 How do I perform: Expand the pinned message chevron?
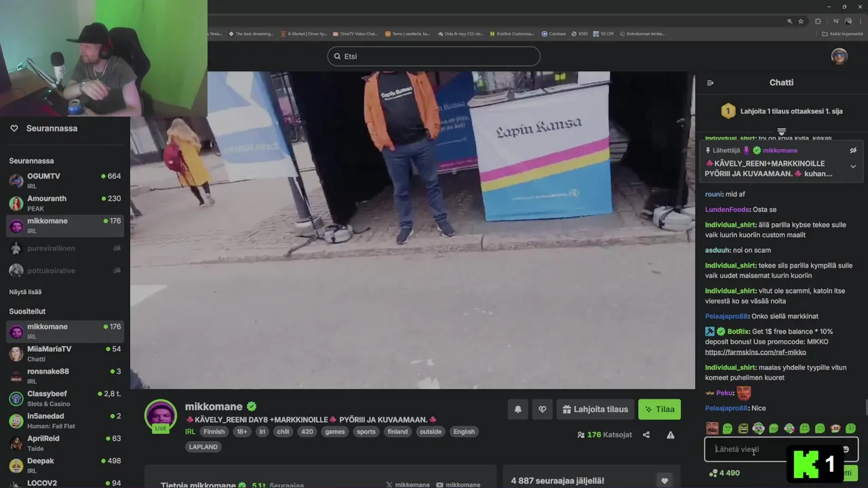click(853, 167)
